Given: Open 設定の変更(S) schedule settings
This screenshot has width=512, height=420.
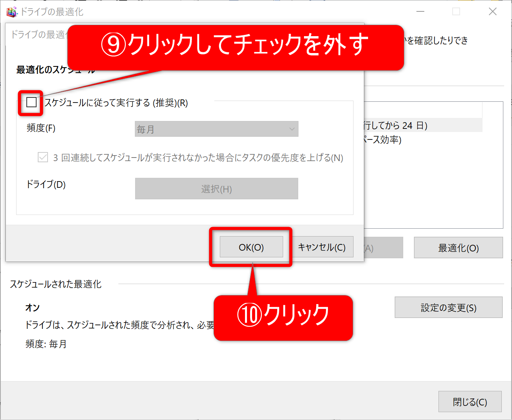Looking at the screenshot, I should tap(448, 308).
